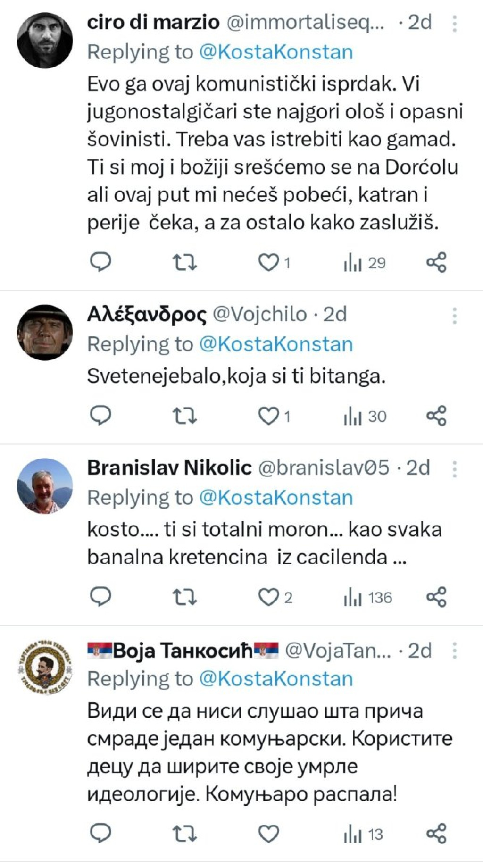Share Branislav Nikolic's tweet
The image size is (483, 868).
(x=436, y=597)
